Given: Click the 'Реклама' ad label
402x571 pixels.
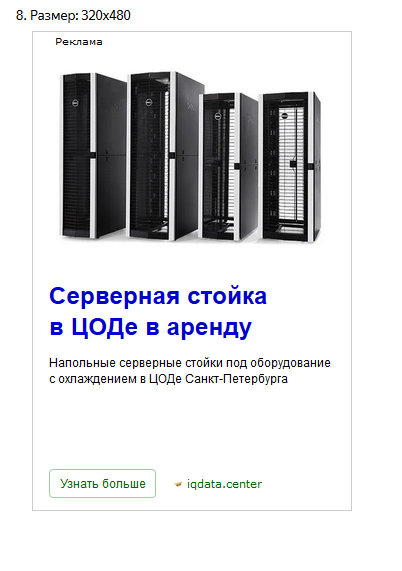Looking at the screenshot, I should coord(79,42).
